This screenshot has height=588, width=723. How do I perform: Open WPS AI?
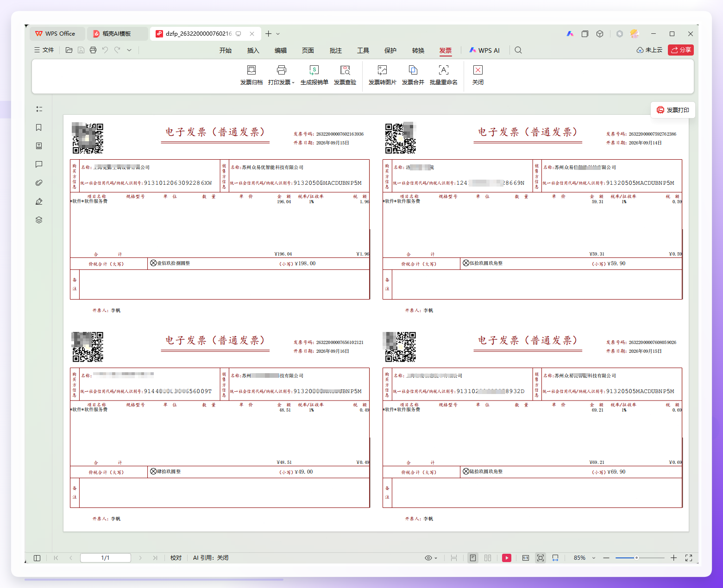[484, 50]
